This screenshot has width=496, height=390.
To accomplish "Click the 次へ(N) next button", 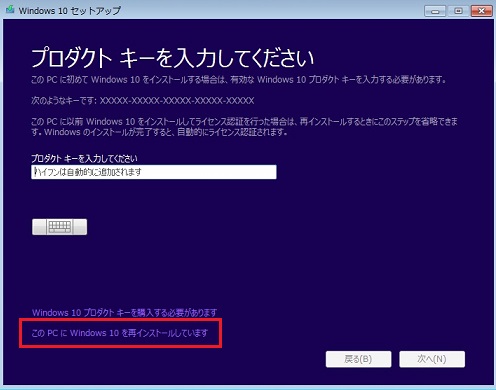I will tap(432, 359).
